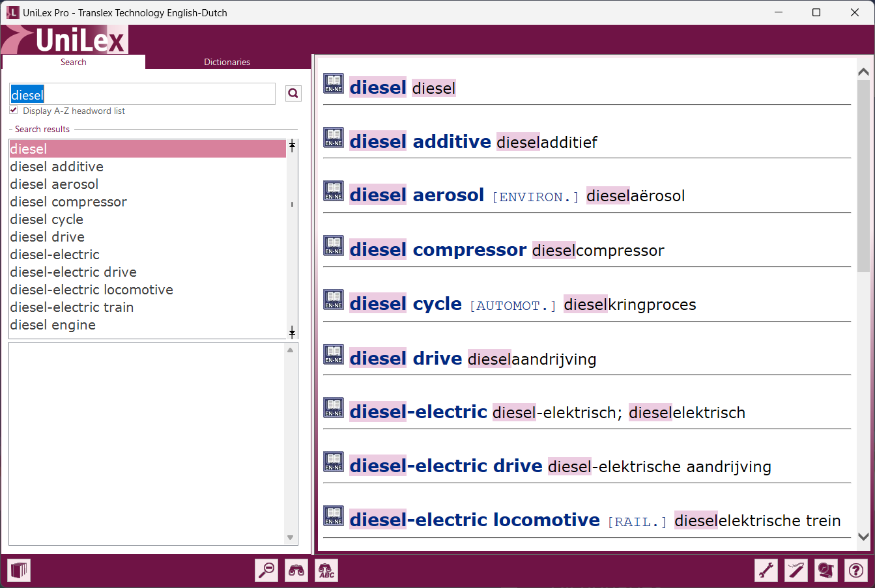Switch to the Dictionaries tab

point(227,62)
